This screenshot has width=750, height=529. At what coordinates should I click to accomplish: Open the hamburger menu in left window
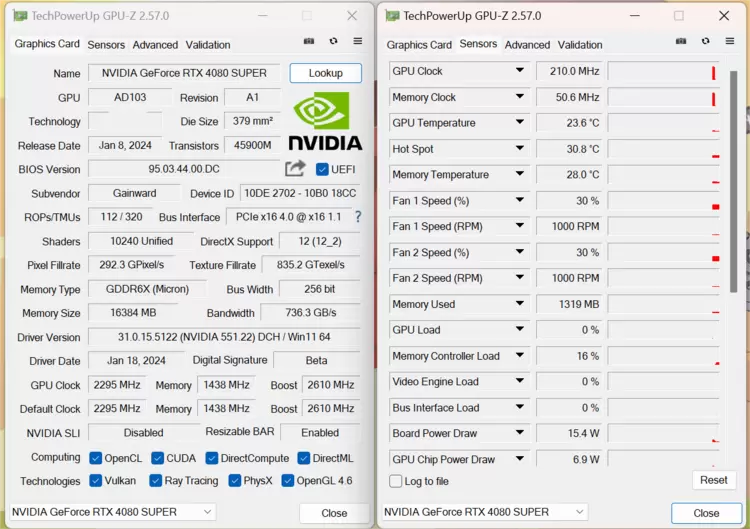point(357,41)
